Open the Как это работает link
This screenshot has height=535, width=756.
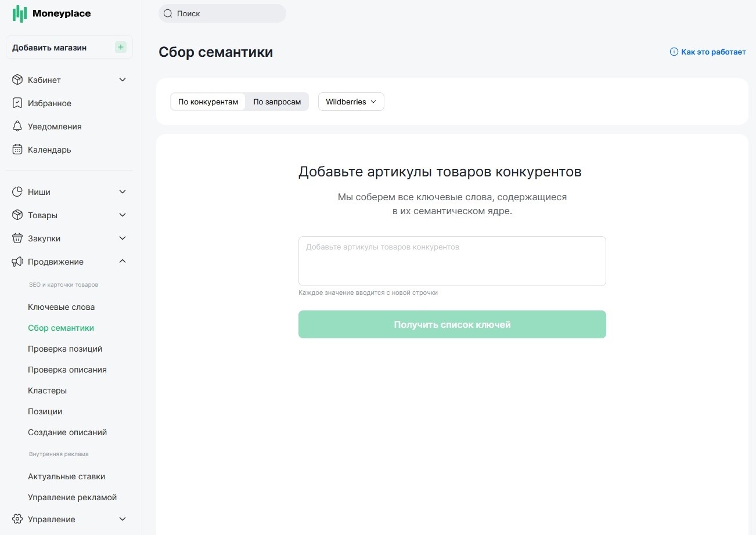click(x=708, y=52)
